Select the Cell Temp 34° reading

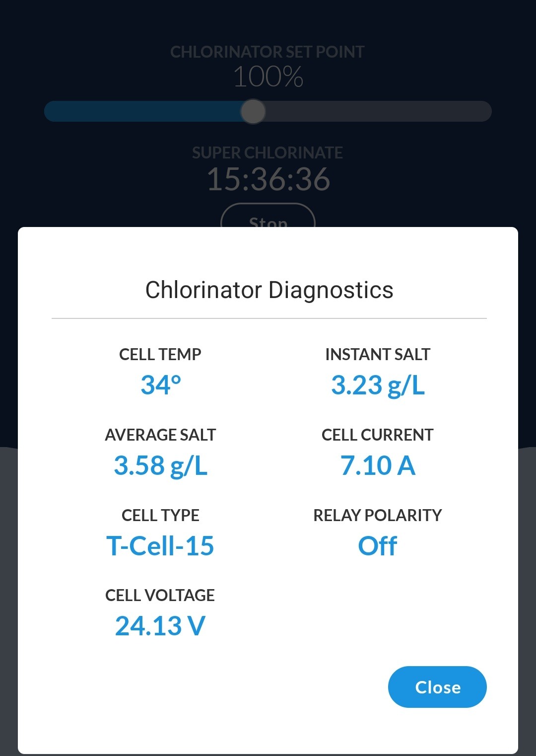160,385
